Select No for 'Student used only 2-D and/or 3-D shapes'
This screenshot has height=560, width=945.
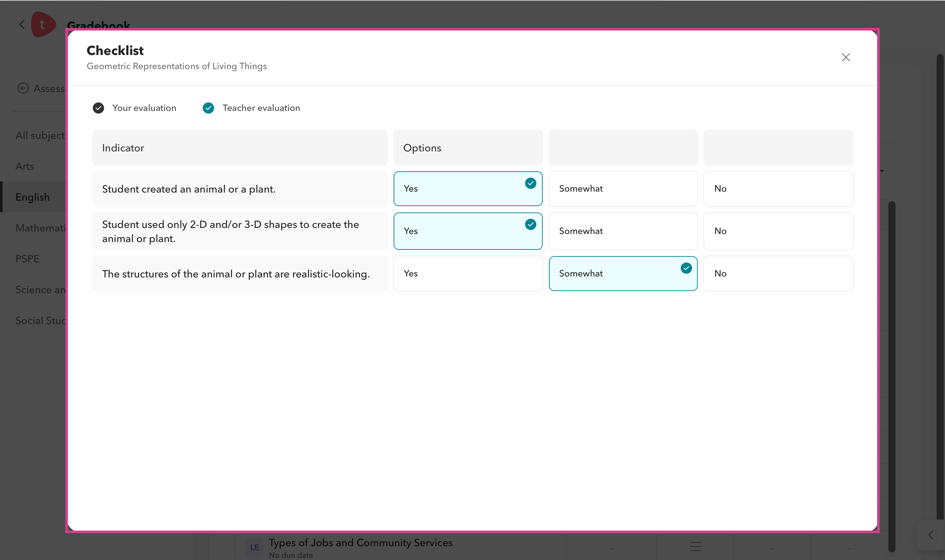pos(778,231)
